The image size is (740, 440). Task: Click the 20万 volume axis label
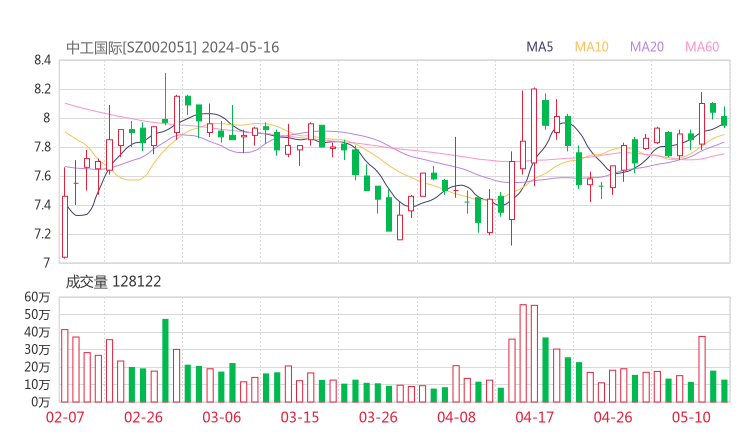coord(37,367)
